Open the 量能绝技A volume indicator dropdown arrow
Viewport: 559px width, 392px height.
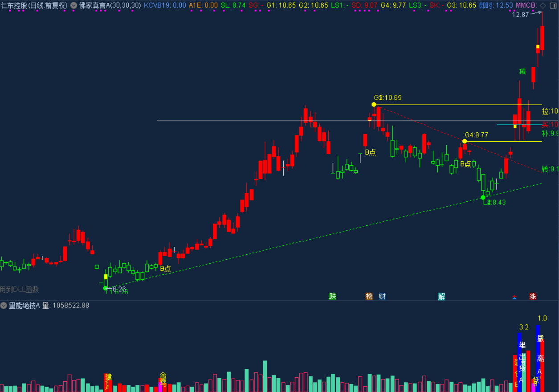coord(4,306)
